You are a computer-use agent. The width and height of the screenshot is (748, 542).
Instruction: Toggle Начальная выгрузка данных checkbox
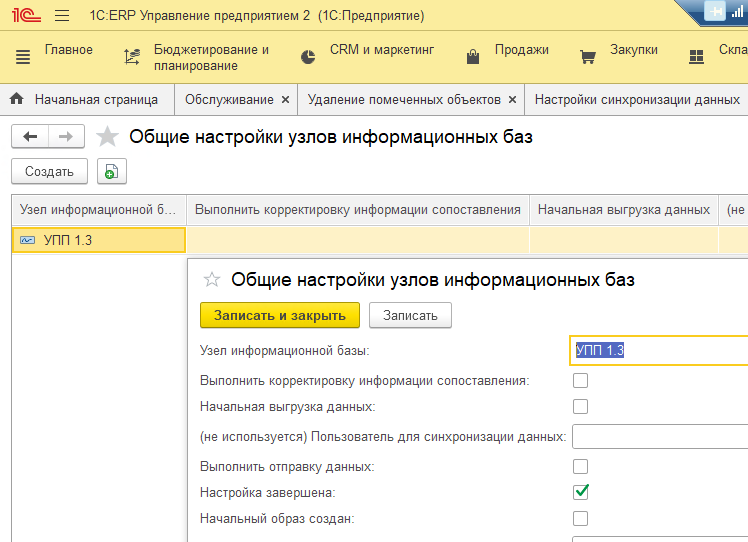click(x=581, y=406)
